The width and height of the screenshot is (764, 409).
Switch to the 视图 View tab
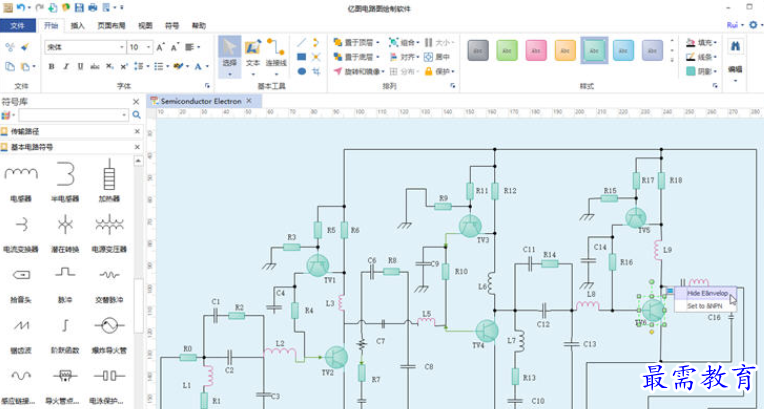145,26
